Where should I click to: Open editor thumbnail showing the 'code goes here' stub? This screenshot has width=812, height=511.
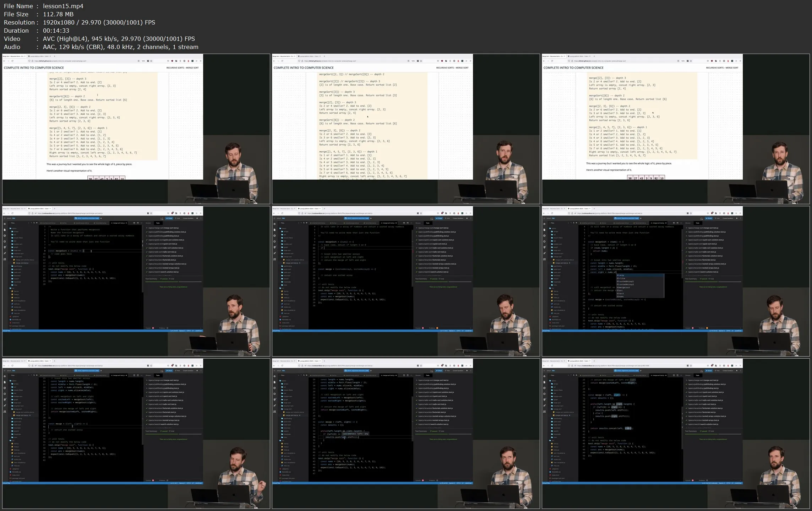(136, 281)
